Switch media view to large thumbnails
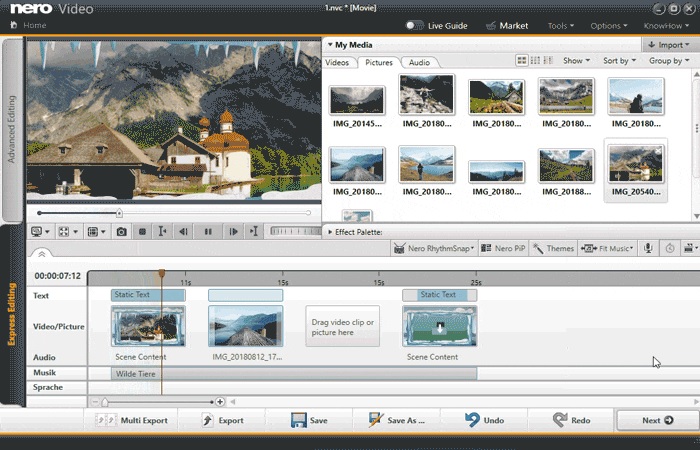The width and height of the screenshot is (700, 450). (522, 61)
